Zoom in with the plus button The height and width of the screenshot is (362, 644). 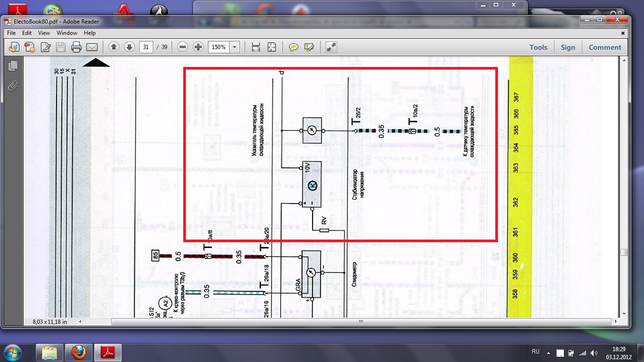(x=198, y=47)
